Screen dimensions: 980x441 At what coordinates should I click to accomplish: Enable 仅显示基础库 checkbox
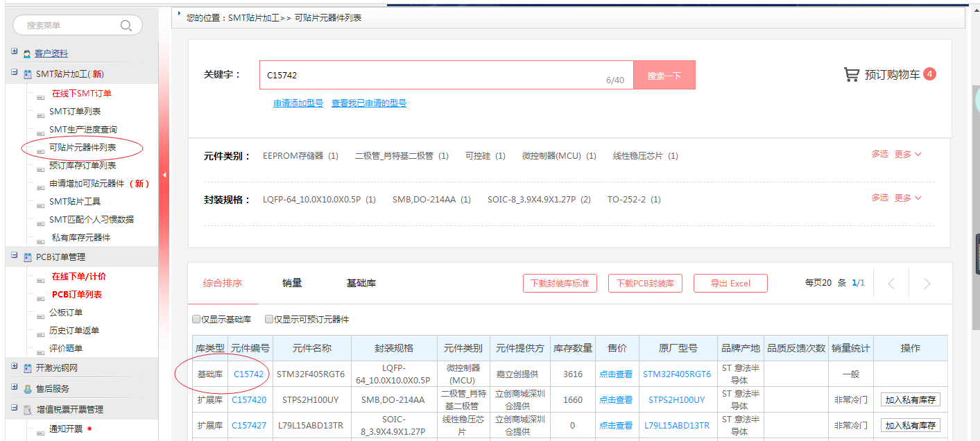[x=196, y=320]
